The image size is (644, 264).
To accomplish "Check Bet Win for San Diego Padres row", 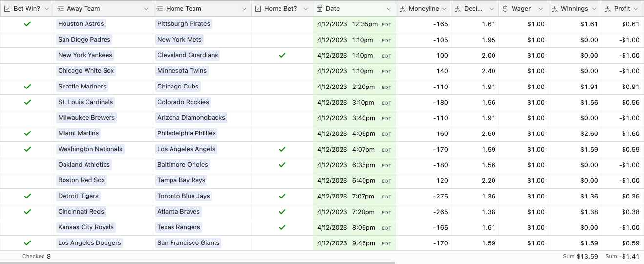I will 27,40.
